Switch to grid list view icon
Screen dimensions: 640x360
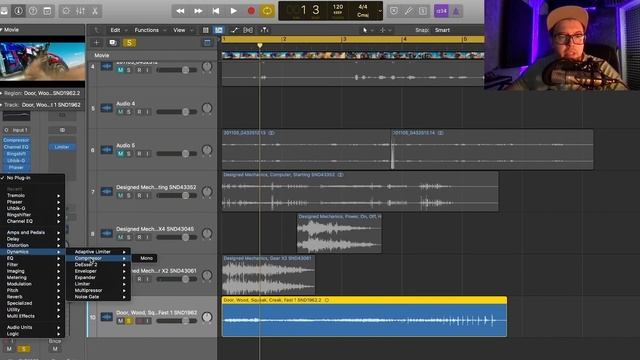pyautogui.click(x=206, y=30)
